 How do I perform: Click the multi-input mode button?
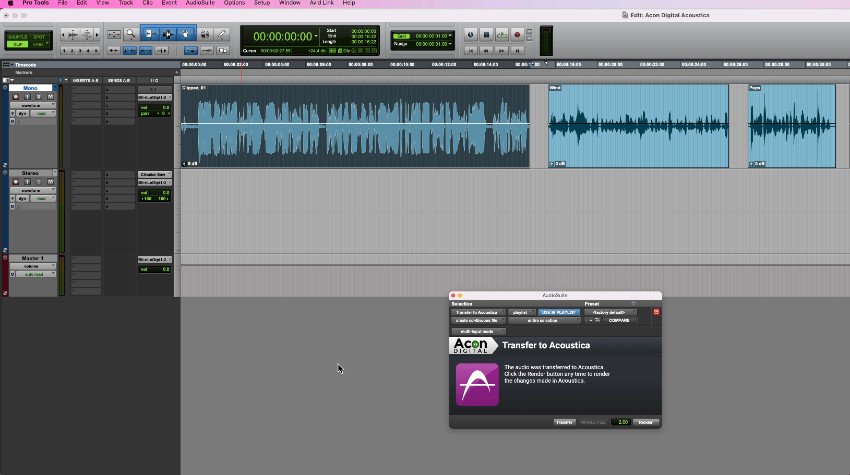tap(478, 331)
